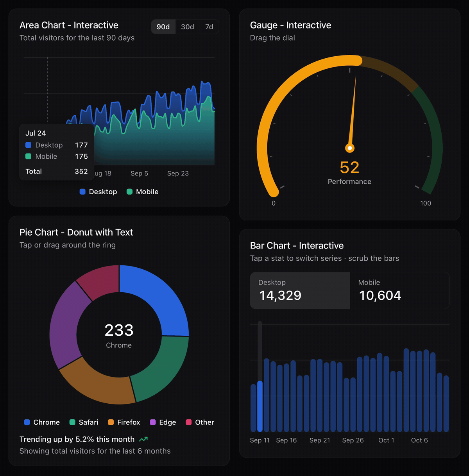
Task: Switch to the 7d time range
Action: pos(209,27)
